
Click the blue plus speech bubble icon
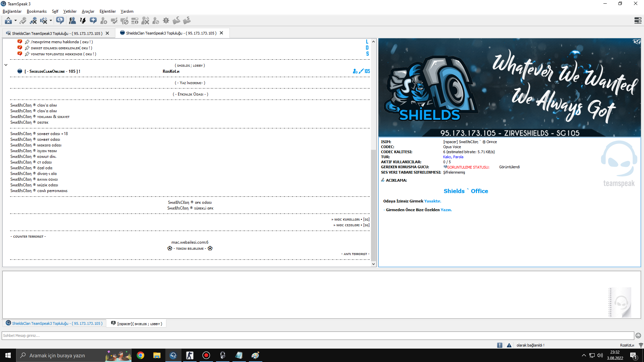[93, 21]
